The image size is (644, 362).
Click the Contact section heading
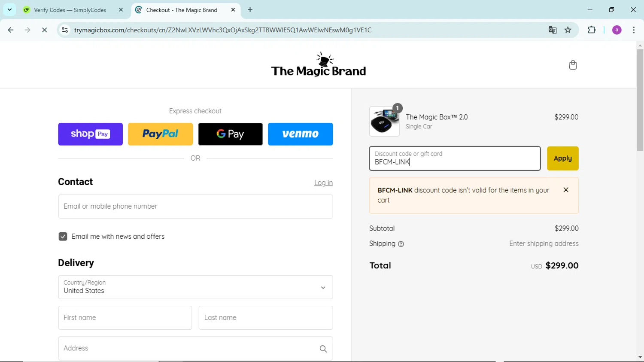point(76,182)
